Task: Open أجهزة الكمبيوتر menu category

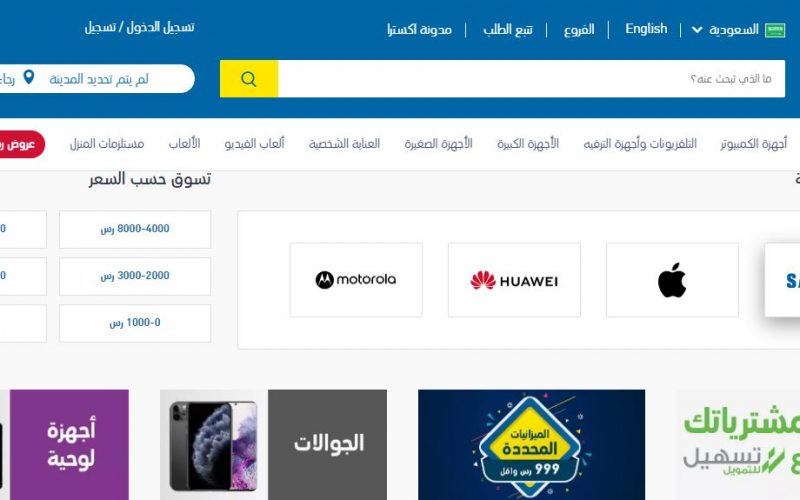Action: [x=754, y=144]
